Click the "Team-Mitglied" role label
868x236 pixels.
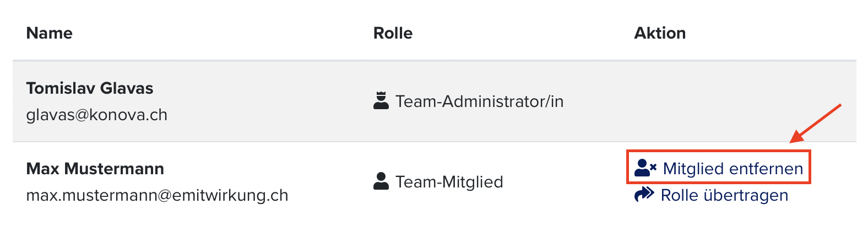coord(449,182)
